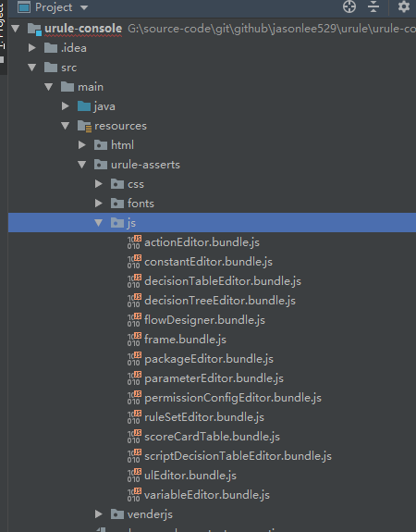Click the resources folder icon
The image size is (416, 532).
[84, 126]
